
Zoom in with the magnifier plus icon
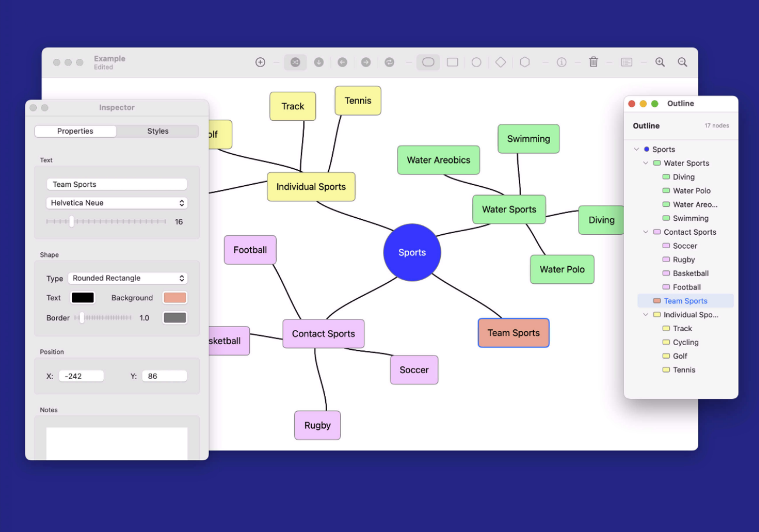coord(660,62)
